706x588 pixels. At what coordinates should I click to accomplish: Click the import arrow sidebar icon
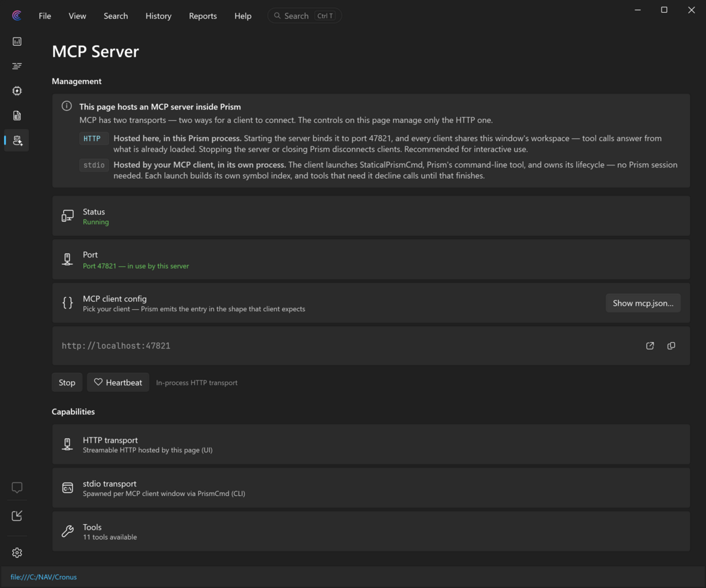coord(17,515)
